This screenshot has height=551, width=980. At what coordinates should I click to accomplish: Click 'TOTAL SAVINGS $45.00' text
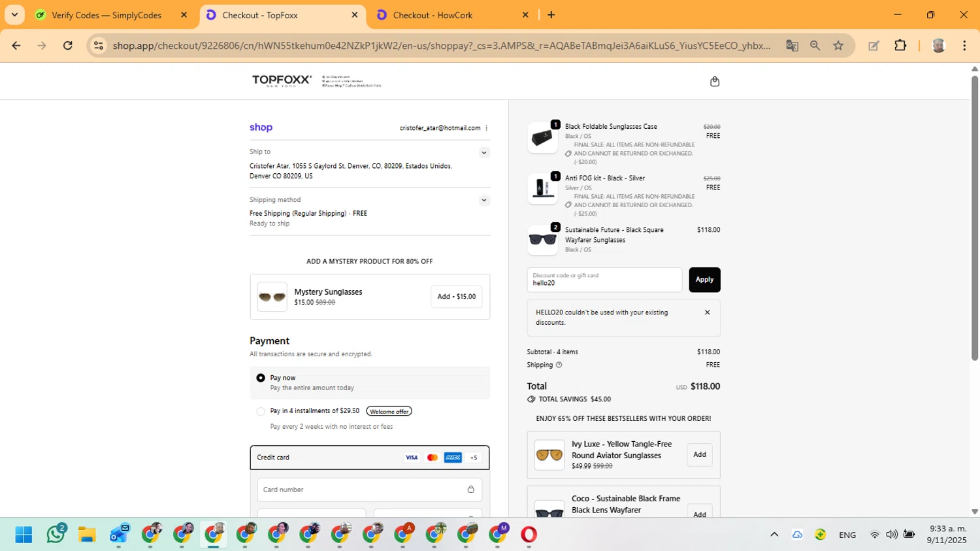click(x=575, y=399)
